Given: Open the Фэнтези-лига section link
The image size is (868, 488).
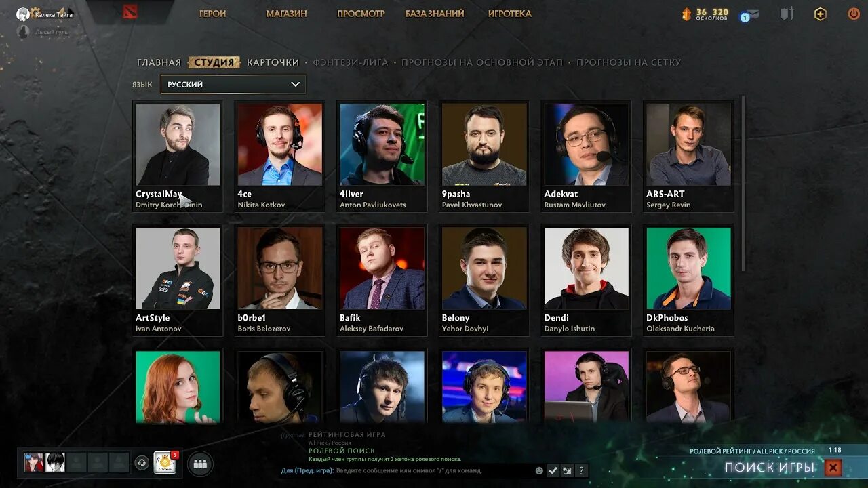Looking at the screenshot, I should tap(351, 62).
